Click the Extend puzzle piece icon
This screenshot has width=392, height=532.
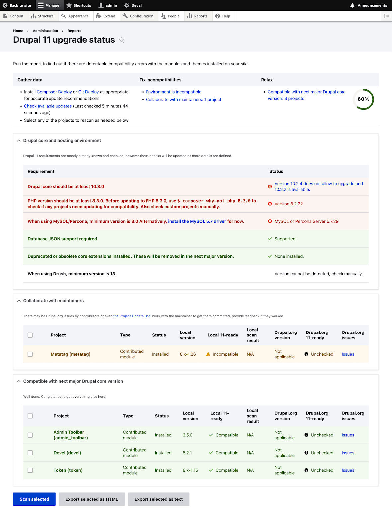[98, 16]
